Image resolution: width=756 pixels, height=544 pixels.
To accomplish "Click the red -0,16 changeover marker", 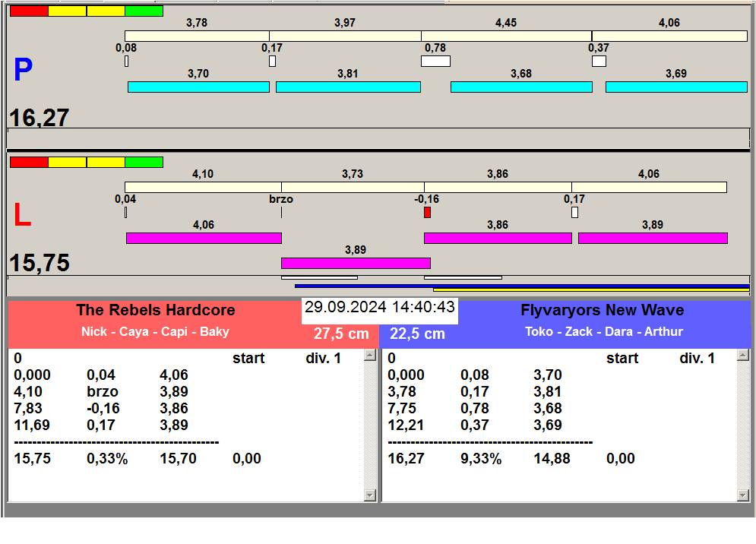I will [427, 213].
